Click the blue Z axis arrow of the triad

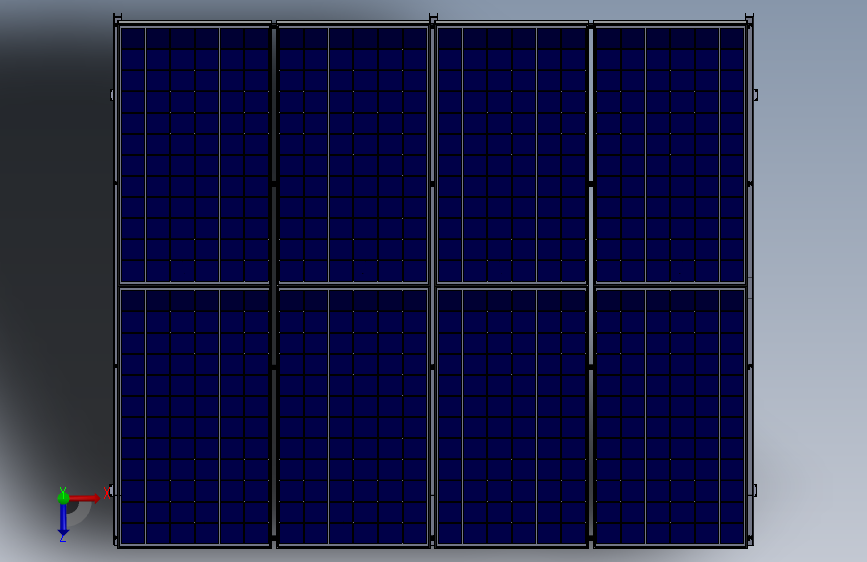(x=63, y=521)
